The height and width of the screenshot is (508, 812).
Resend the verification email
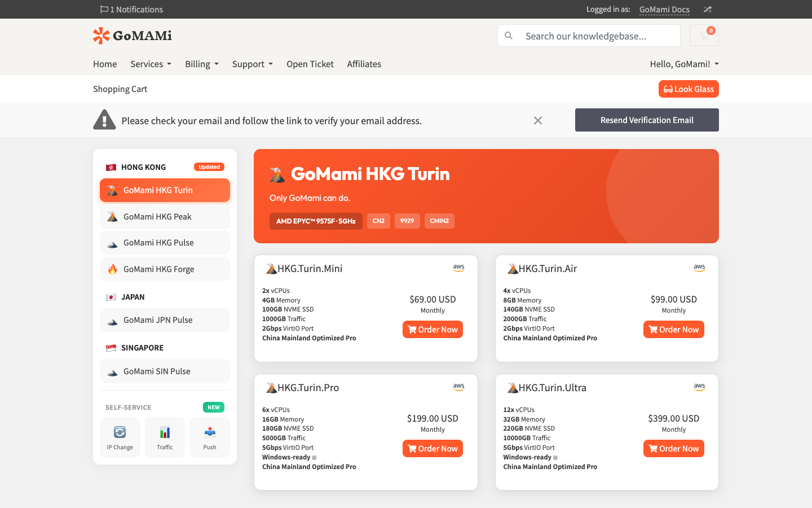point(647,120)
